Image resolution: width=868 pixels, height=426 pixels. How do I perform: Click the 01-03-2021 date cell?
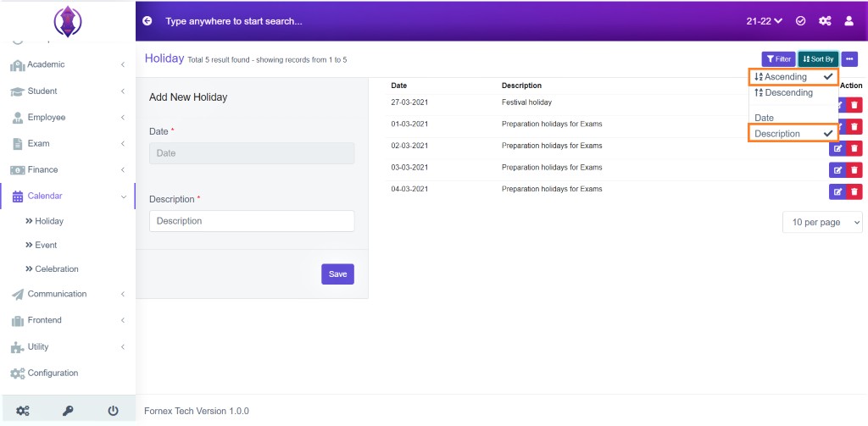[x=409, y=124]
